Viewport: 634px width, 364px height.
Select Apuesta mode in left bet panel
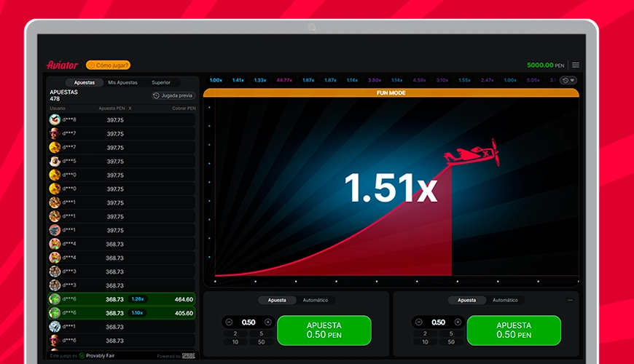pyautogui.click(x=277, y=300)
